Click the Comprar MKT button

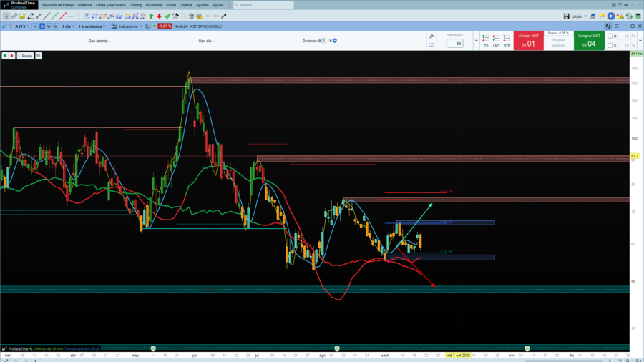[589, 41]
